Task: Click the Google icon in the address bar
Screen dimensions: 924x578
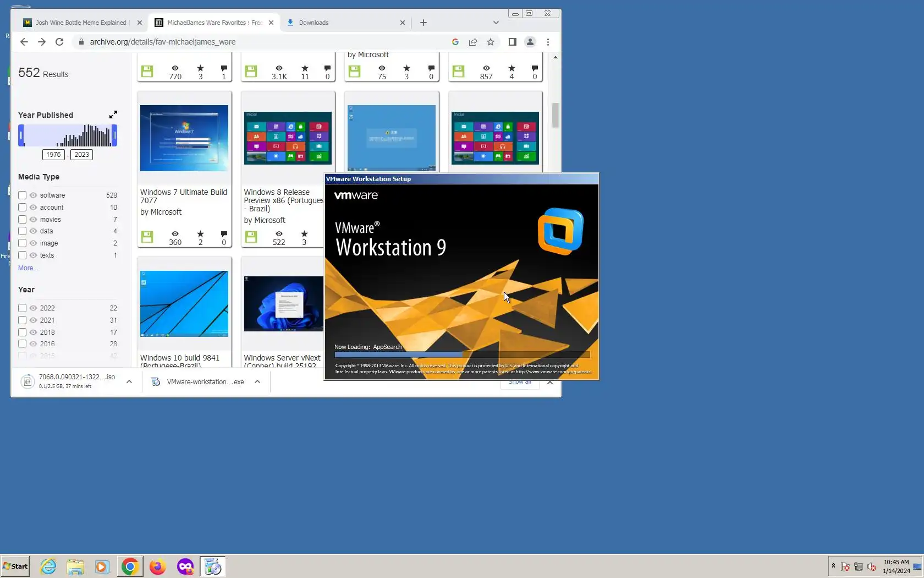Action: (455, 42)
